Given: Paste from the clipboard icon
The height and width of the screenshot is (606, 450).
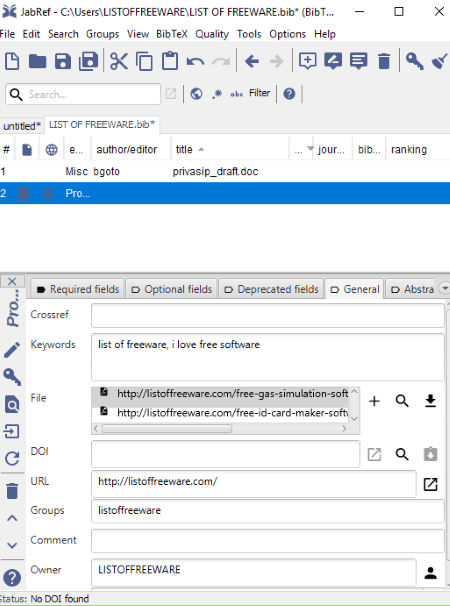Looking at the screenshot, I should [170, 61].
